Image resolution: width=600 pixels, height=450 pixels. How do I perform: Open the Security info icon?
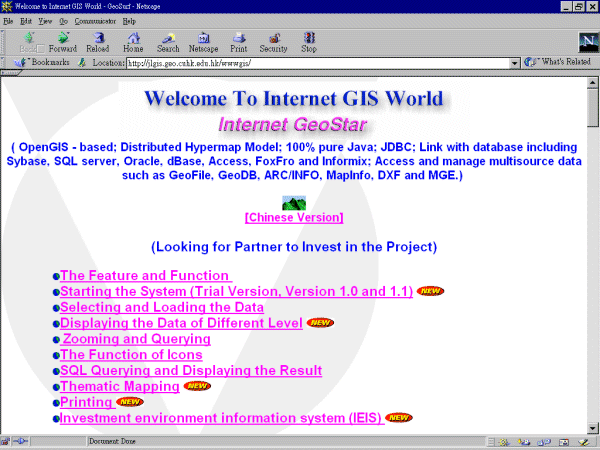tap(274, 38)
